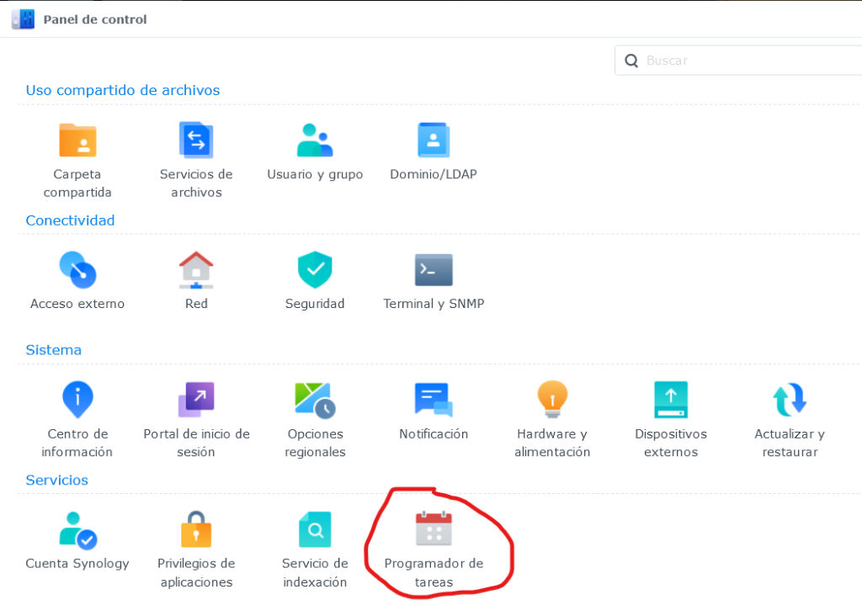Screen dimensions: 862x616
Task: Open Programador de tareas
Action: pos(434,530)
